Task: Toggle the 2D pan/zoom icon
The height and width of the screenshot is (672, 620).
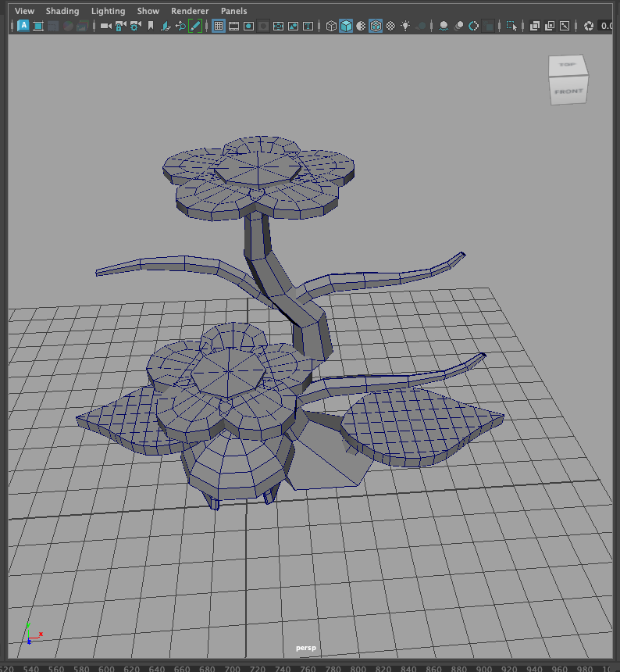Action: point(180,26)
